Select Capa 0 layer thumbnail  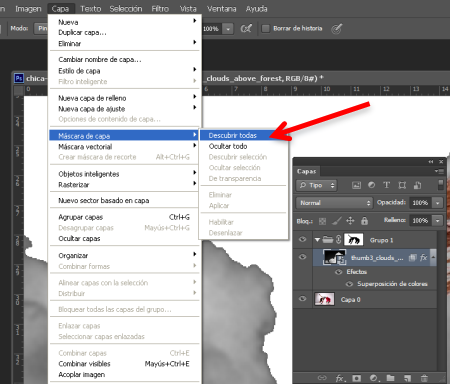(324, 299)
